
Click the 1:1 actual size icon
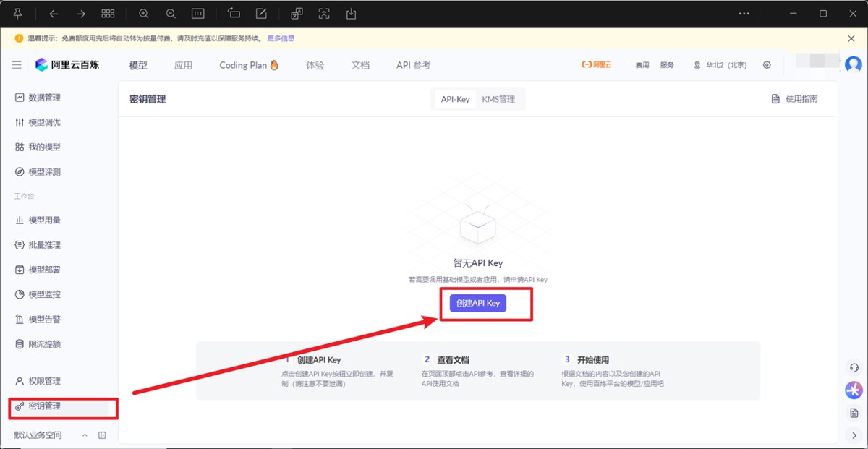coord(197,13)
